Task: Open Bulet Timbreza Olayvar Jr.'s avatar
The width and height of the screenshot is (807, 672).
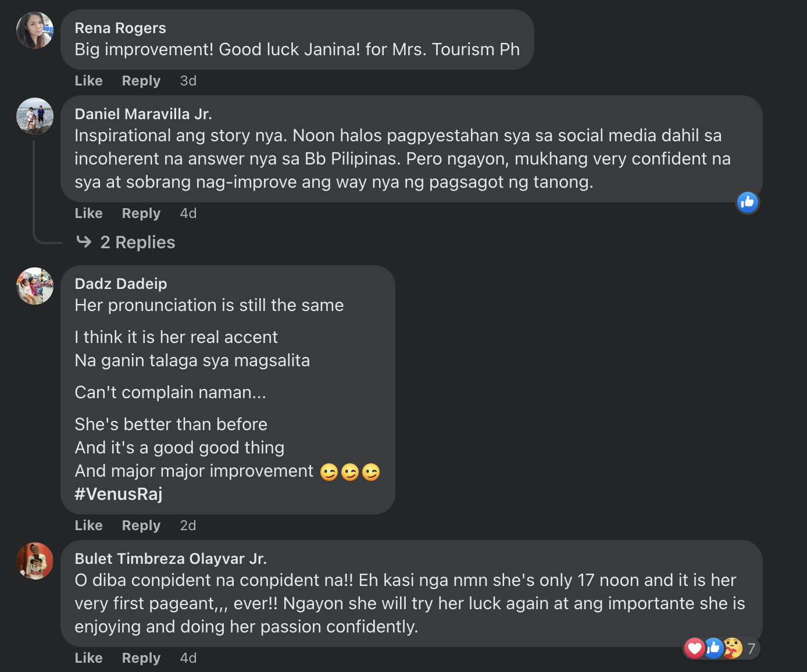Action: pos(35,561)
